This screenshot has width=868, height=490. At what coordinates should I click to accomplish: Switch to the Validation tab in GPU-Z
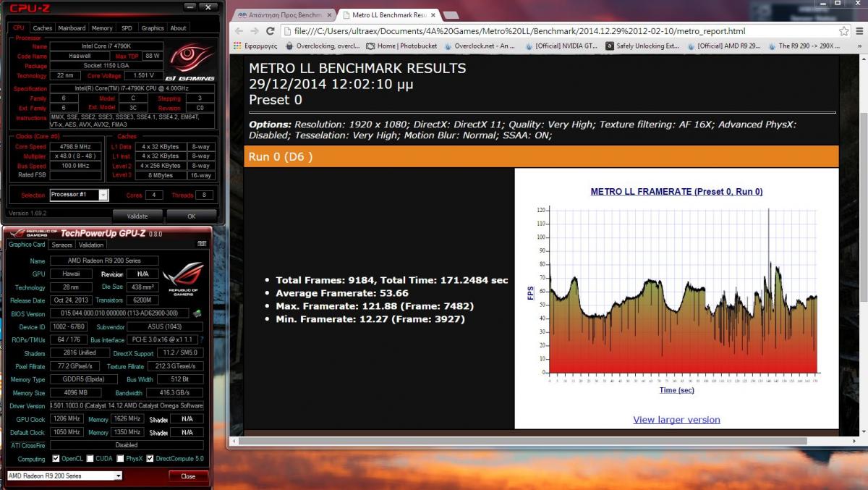pos(91,245)
